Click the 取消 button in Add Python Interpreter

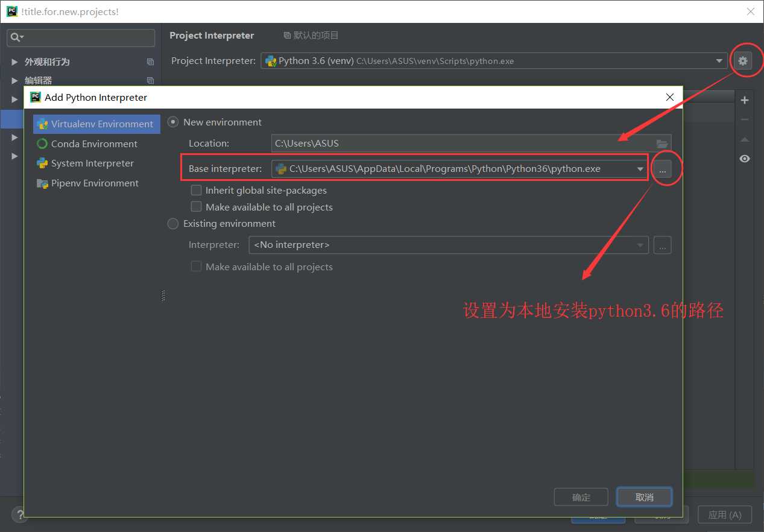pos(645,497)
